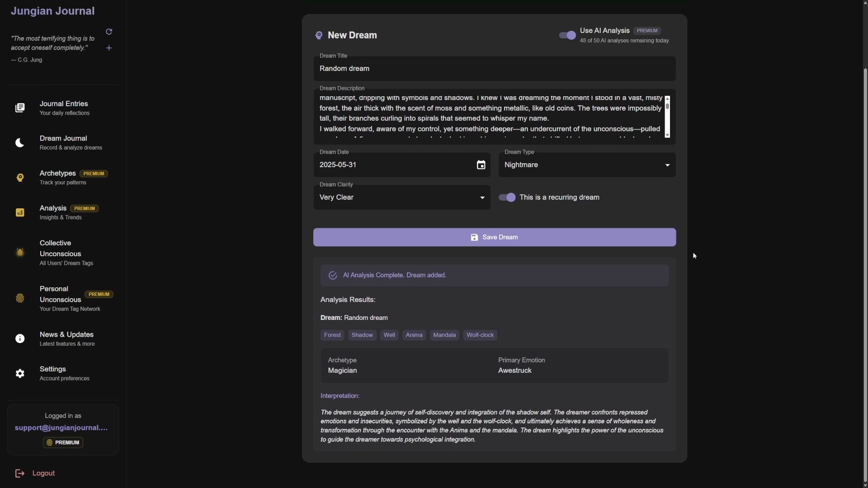The image size is (868, 488).
Task: Open Settings account preferences
Action: click(63, 374)
